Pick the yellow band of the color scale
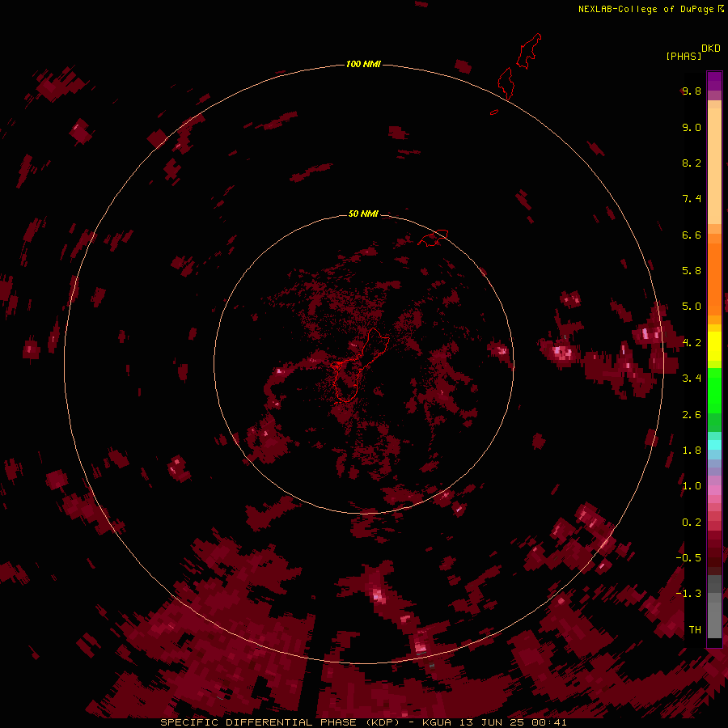The image size is (728, 728). tap(714, 346)
